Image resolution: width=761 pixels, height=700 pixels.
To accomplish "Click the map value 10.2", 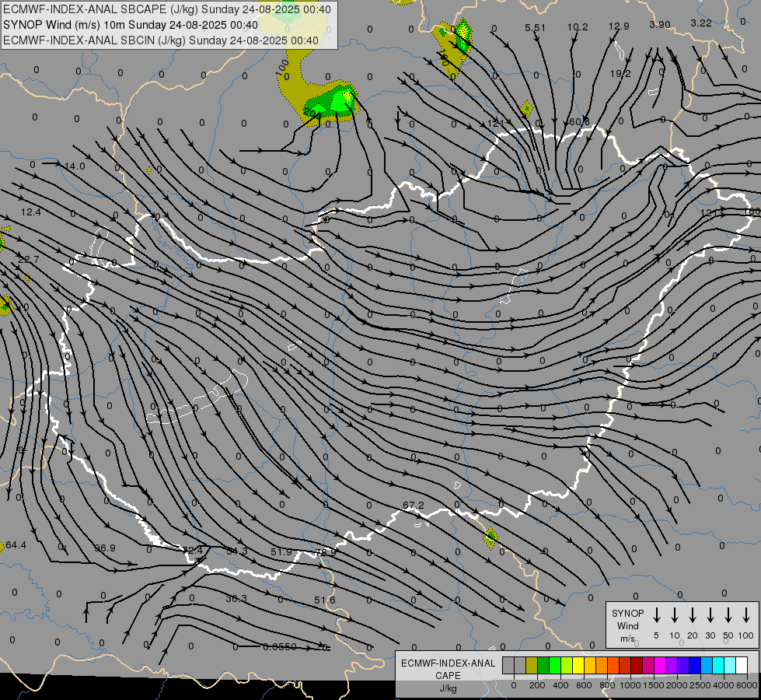I will point(578,27).
